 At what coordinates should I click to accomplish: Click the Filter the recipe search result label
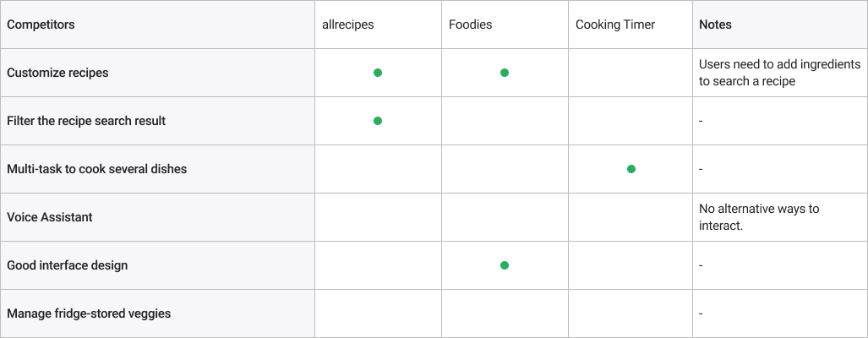[86, 121]
